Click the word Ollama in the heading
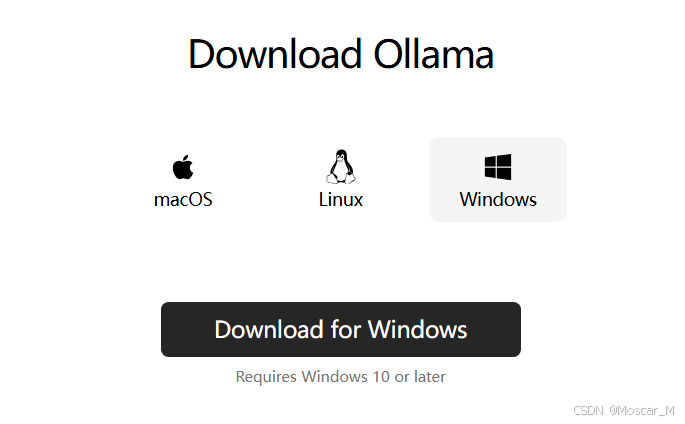 click(434, 54)
